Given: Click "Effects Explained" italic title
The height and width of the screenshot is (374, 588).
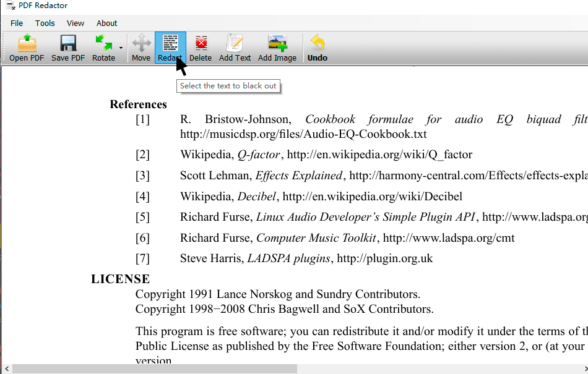Looking at the screenshot, I should point(299,176).
